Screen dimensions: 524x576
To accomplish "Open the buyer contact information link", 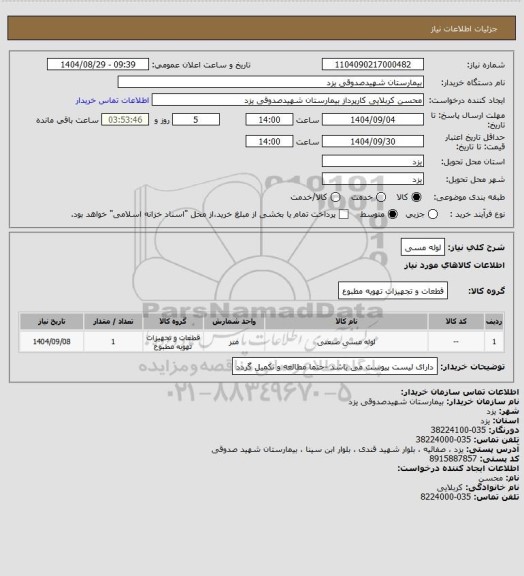I will tap(112, 100).
